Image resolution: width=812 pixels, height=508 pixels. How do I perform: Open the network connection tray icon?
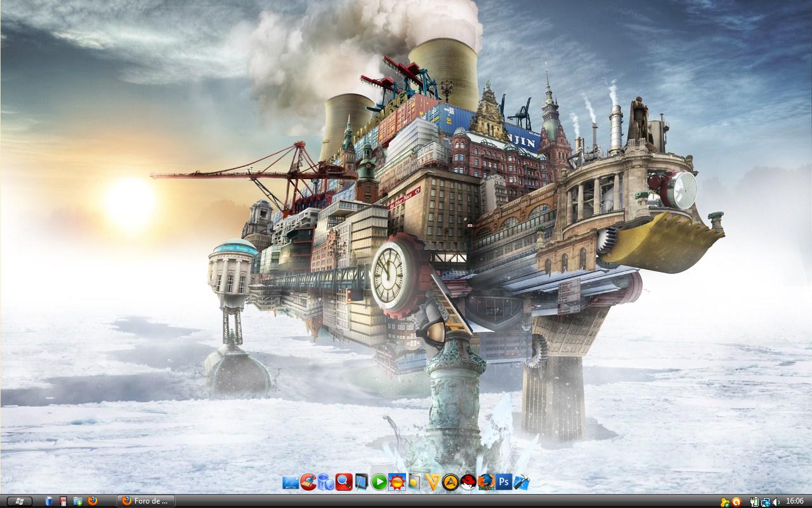(x=765, y=502)
